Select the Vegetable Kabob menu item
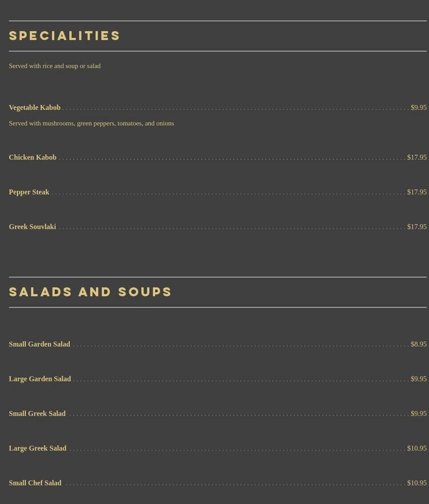The width and height of the screenshot is (429, 504). [35, 107]
